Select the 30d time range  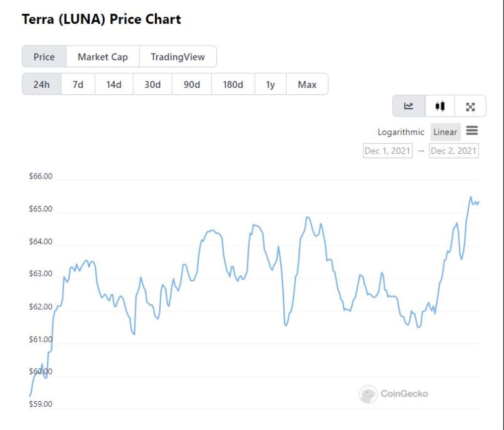tap(152, 84)
